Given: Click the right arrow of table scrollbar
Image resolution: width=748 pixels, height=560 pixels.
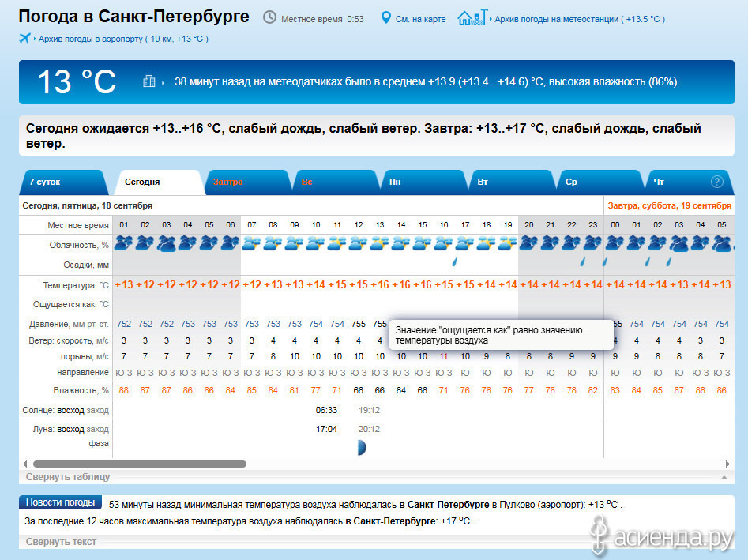Looking at the screenshot, I should click(x=727, y=464).
